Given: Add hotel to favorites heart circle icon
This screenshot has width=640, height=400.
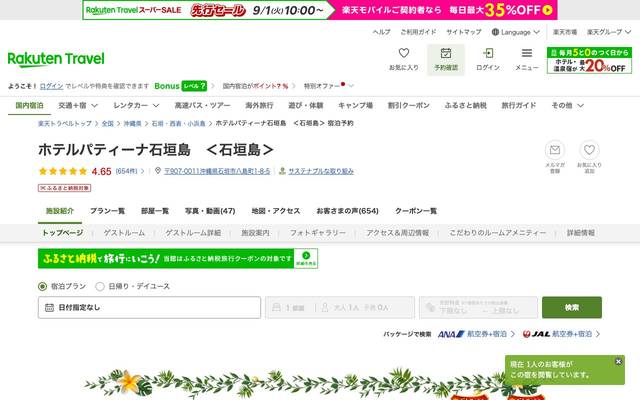Looking at the screenshot, I should (589, 150).
